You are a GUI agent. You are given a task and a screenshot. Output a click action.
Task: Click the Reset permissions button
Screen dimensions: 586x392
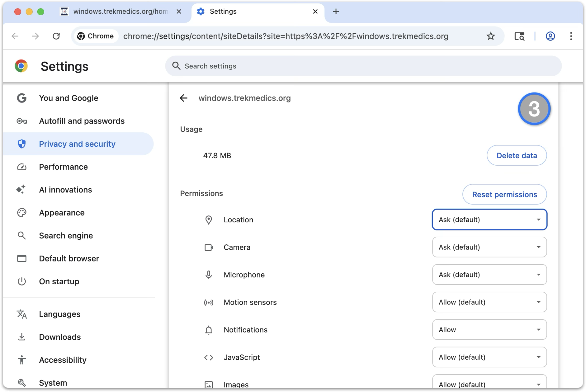click(x=504, y=194)
